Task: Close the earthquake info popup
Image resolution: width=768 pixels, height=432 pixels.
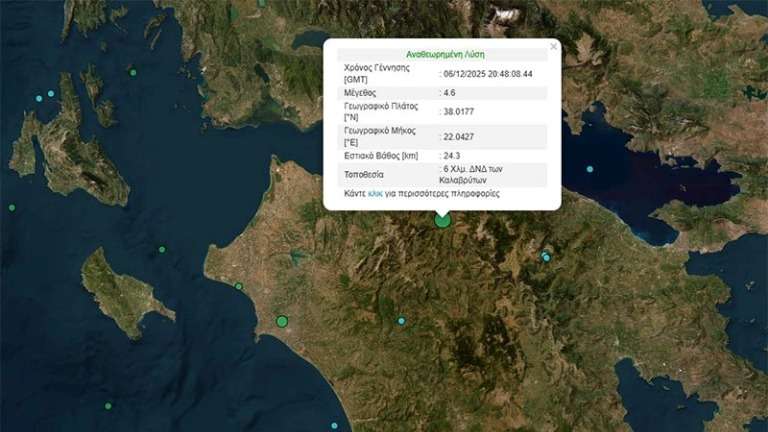Action: tap(553, 47)
